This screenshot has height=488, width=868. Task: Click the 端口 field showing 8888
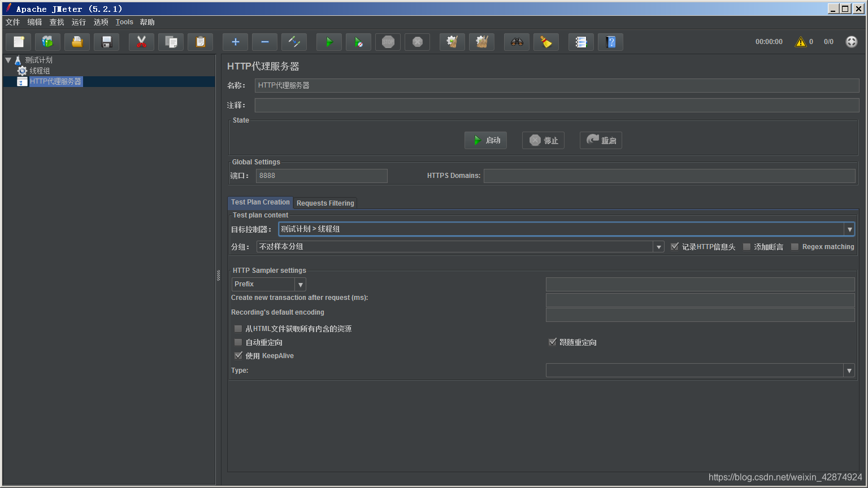(322, 176)
